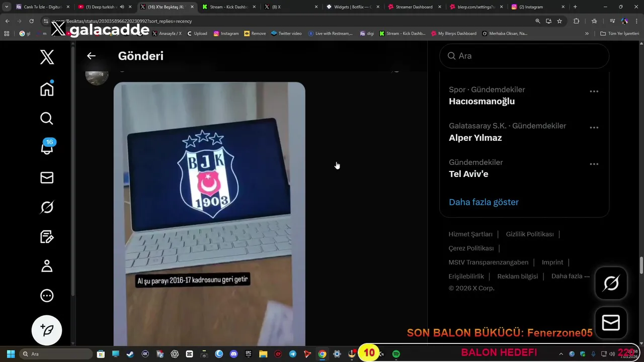Show hidden system tray icons
The width and height of the screenshot is (644, 362).
561,354
